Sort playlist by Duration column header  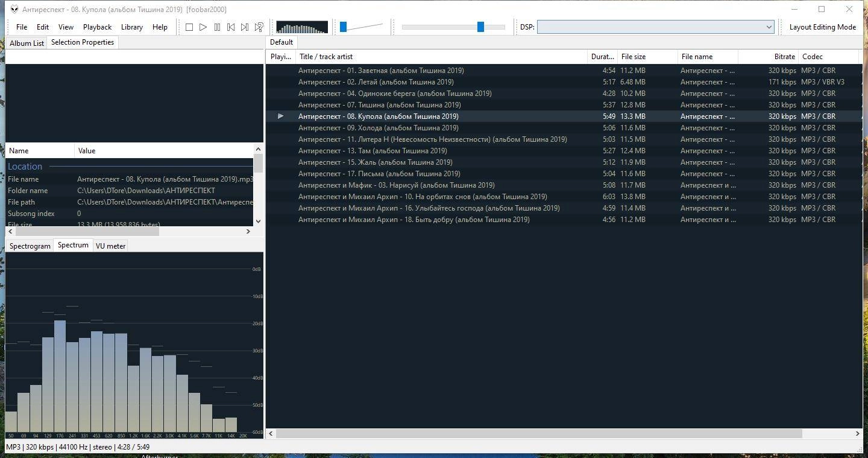point(603,57)
